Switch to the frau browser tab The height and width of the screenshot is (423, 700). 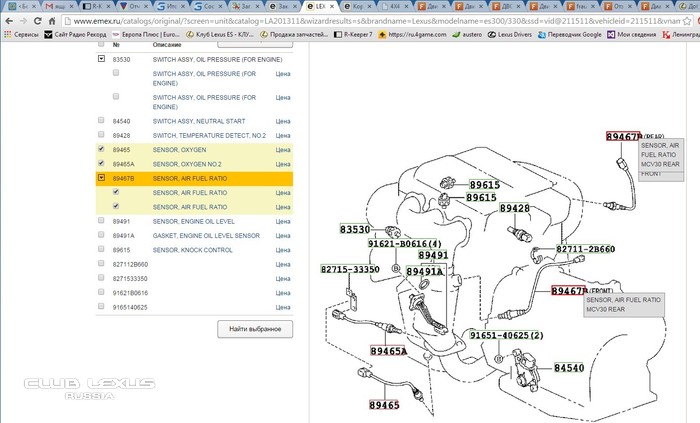580,6
